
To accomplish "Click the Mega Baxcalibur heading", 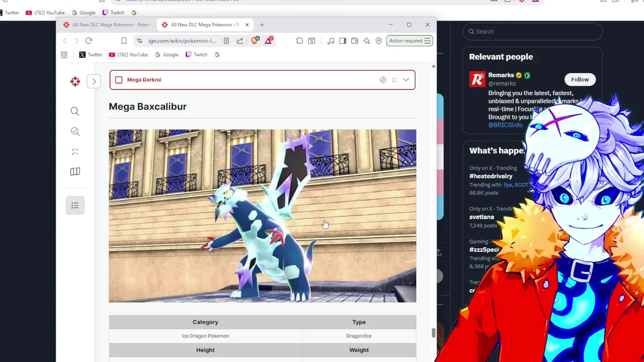I will tap(147, 107).
